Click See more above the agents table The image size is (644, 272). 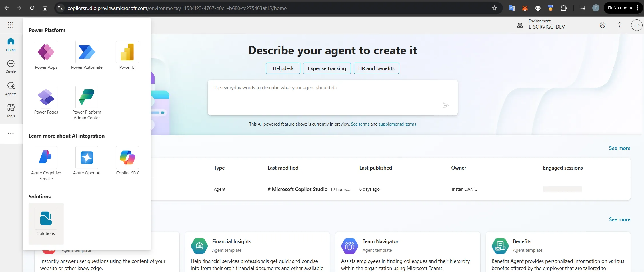coord(619,148)
